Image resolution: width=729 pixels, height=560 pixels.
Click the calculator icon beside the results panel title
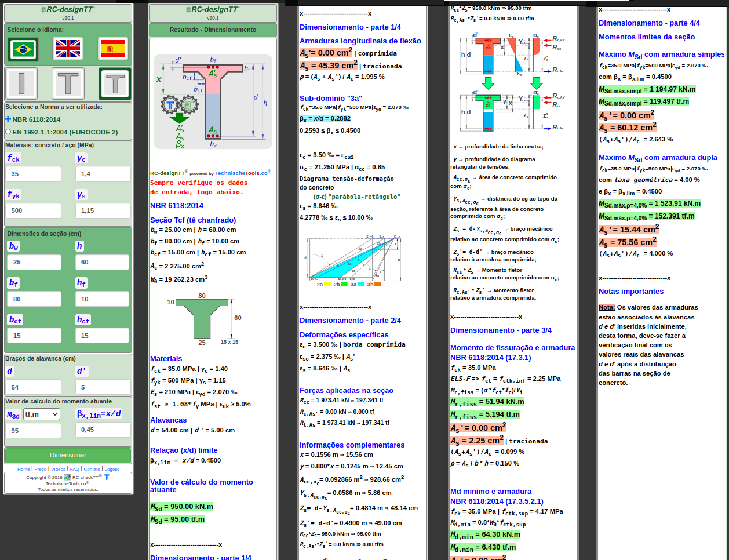pos(188,10)
